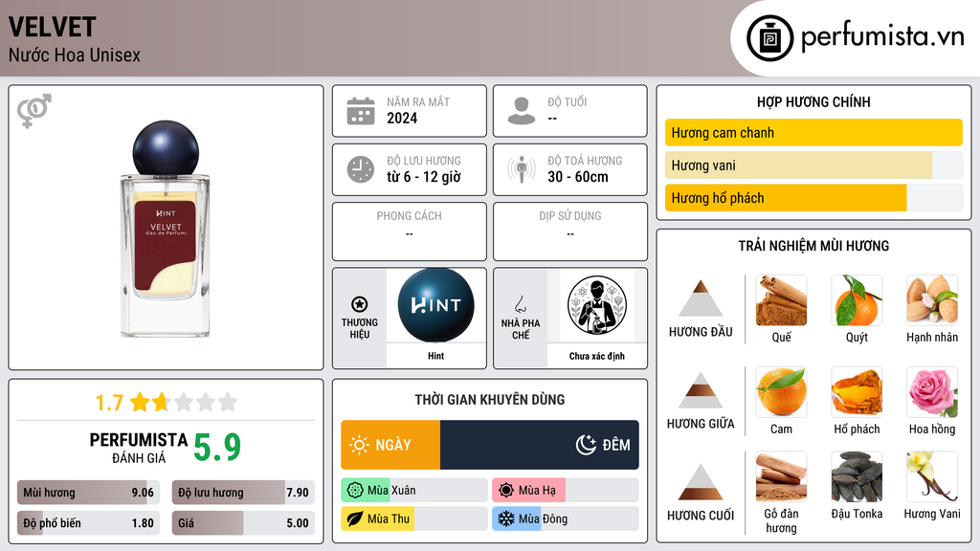980x551 pixels.
Task: Click the VELVET title heading
Action: coord(52,27)
